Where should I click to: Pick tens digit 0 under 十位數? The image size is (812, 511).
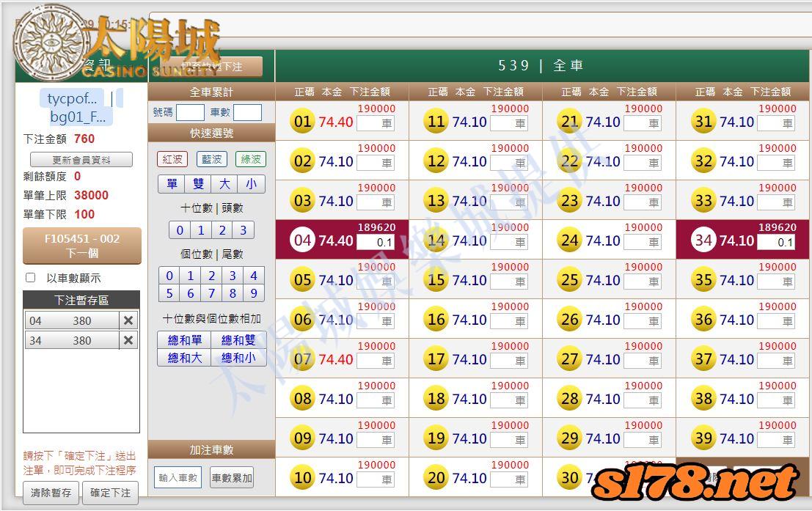(x=180, y=230)
